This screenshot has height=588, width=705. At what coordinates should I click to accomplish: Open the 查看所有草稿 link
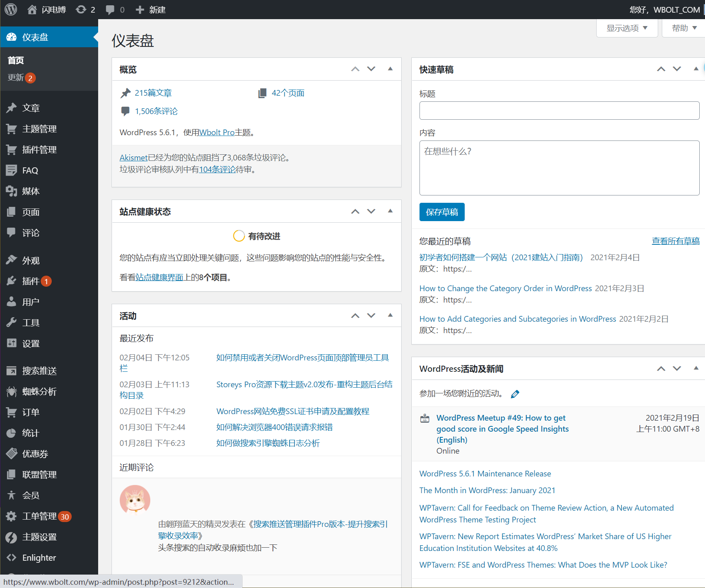tap(675, 241)
